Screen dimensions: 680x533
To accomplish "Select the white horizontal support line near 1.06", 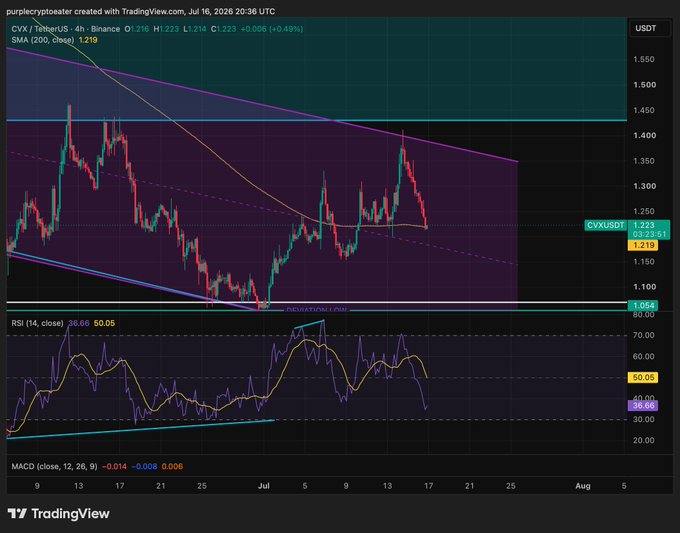I will 317,302.
